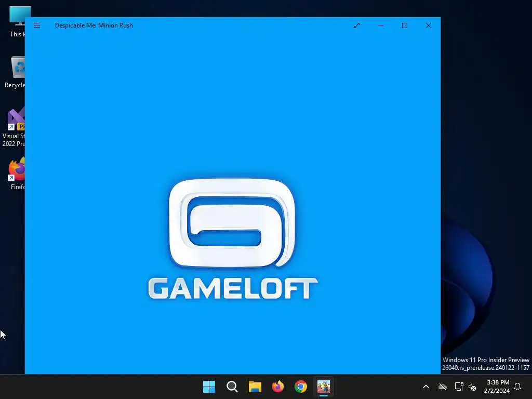
Task: Select This PC desktop icon
Action: [16, 22]
